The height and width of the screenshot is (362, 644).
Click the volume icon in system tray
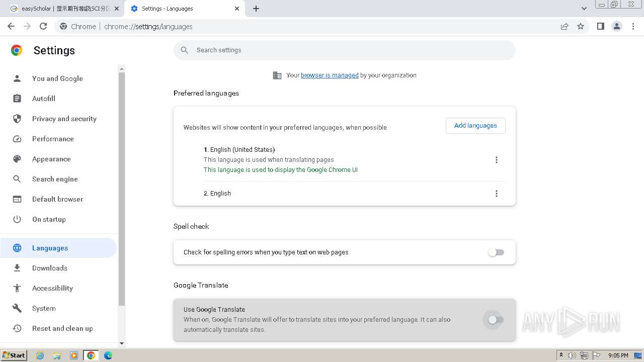coord(572,355)
